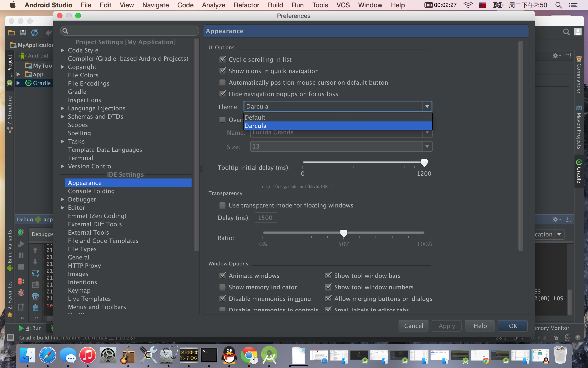Click the View Breakpoints red circles icon

point(21,281)
